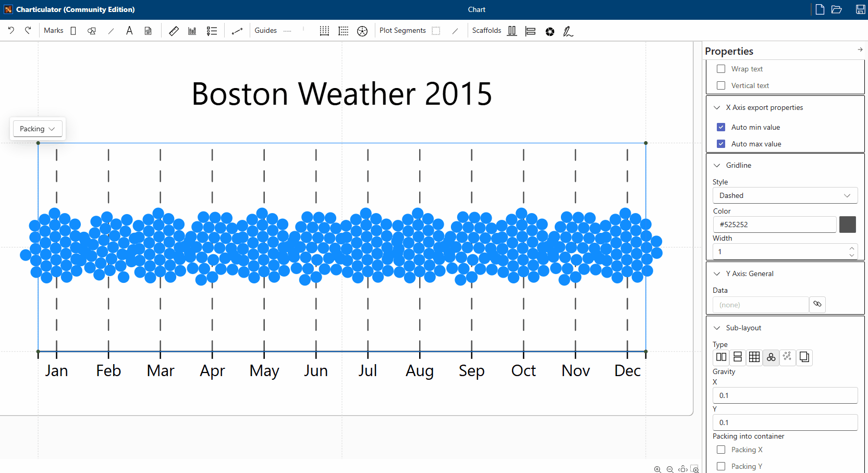Screen dimensions: 868x473
Task: Add a legend from the toolbar
Action: 212,31
